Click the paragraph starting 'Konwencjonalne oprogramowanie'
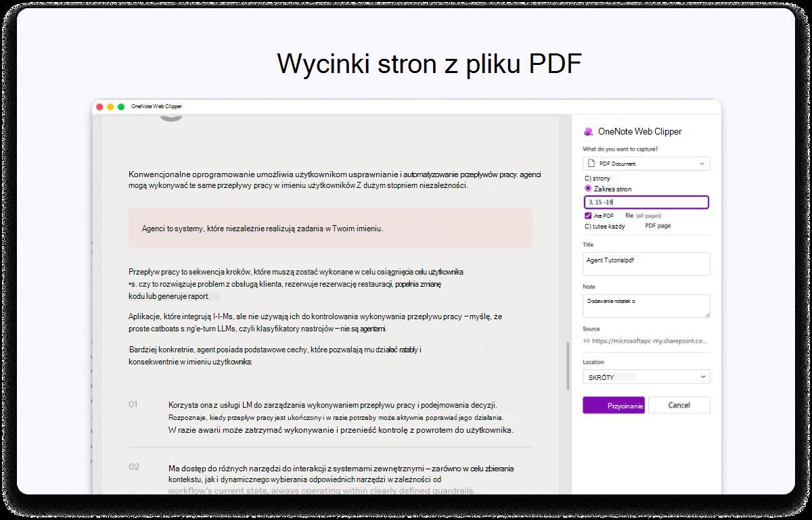 click(334, 179)
